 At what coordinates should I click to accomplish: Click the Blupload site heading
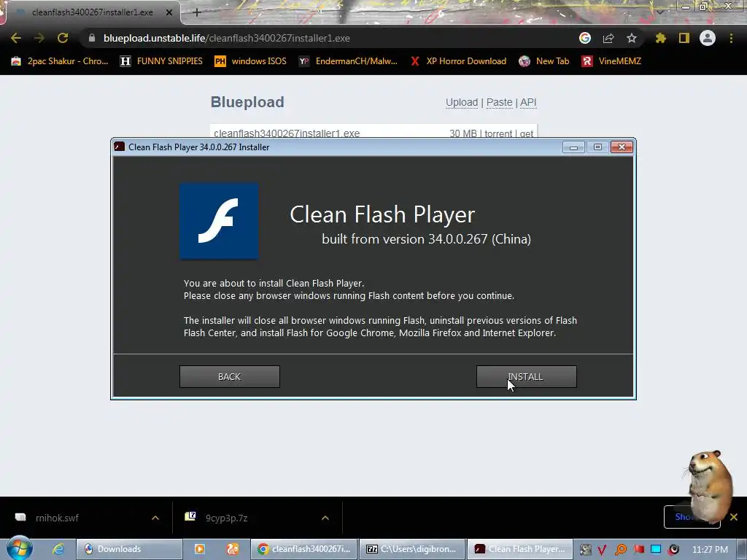pos(247,102)
